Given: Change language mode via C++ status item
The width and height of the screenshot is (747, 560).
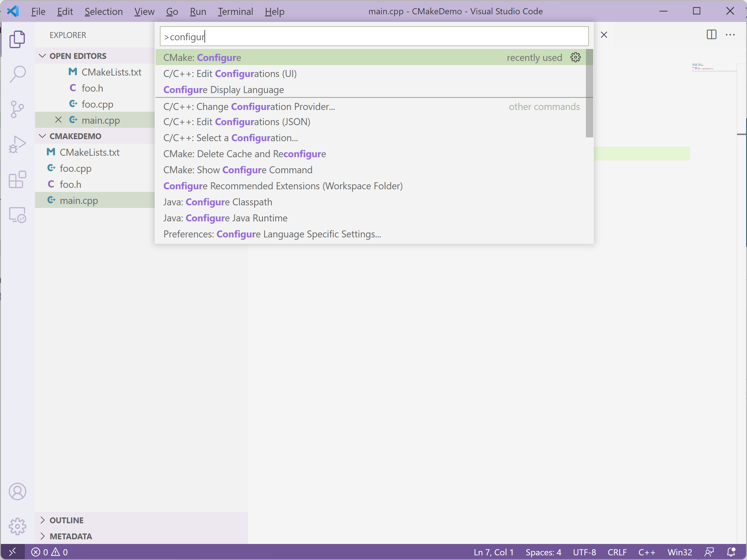Looking at the screenshot, I should coord(646,552).
